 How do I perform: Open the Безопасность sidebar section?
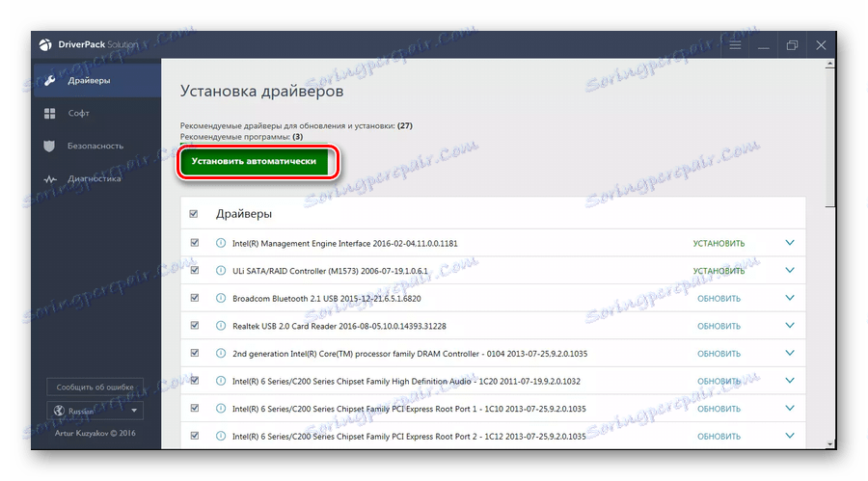click(95, 147)
